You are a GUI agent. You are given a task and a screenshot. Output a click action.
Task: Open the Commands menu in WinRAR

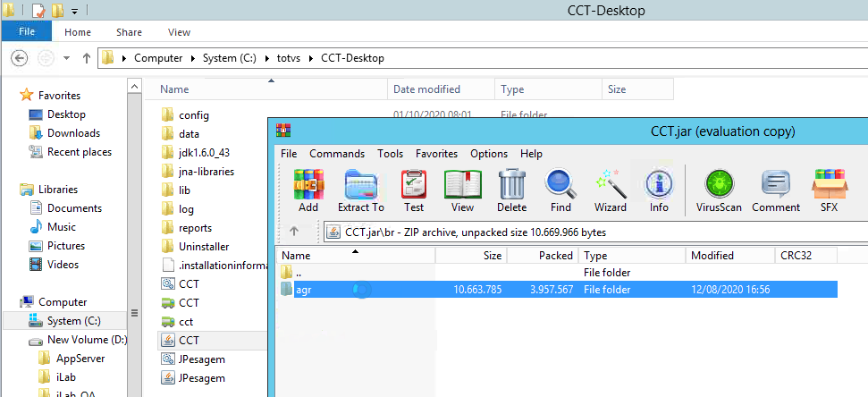[337, 154]
